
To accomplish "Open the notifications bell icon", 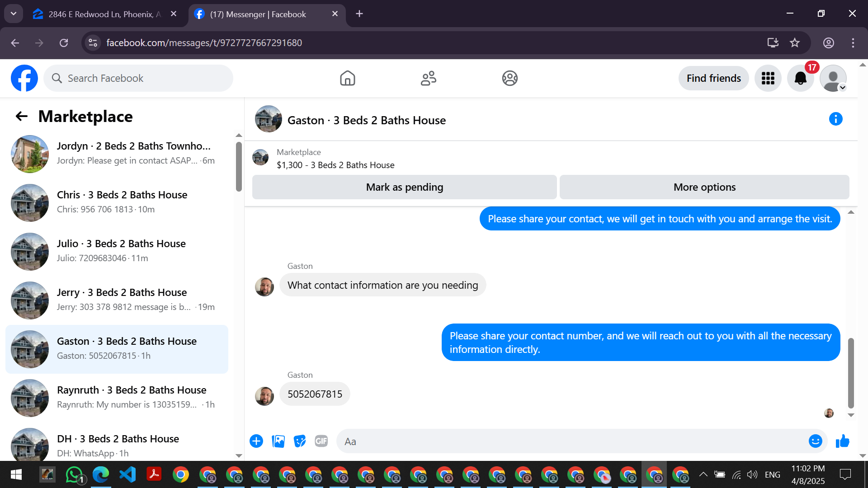I will [x=800, y=78].
